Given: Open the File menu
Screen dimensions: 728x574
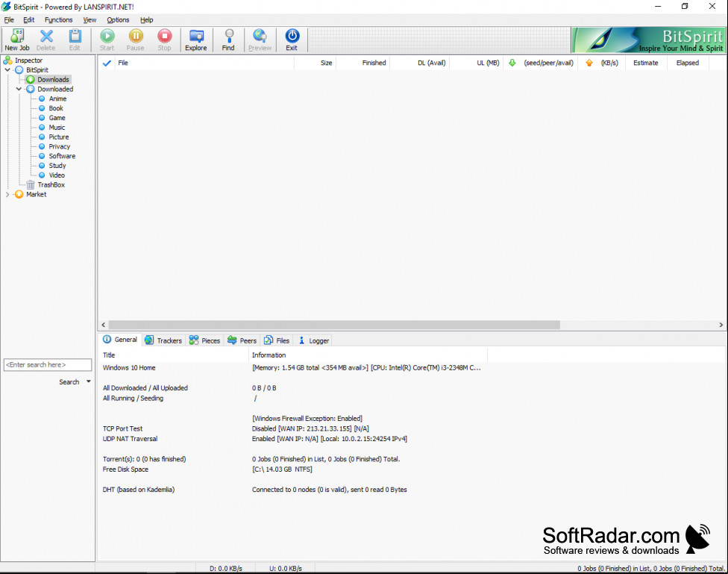Looking at the screenshot, I should 9,20.
